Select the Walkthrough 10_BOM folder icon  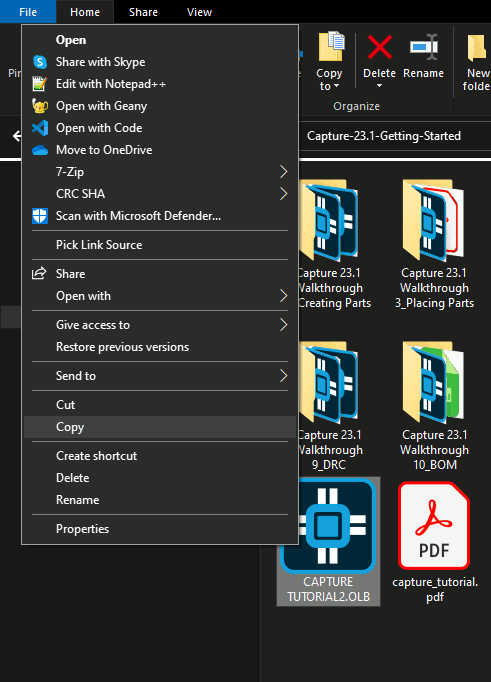pos(433,383)
